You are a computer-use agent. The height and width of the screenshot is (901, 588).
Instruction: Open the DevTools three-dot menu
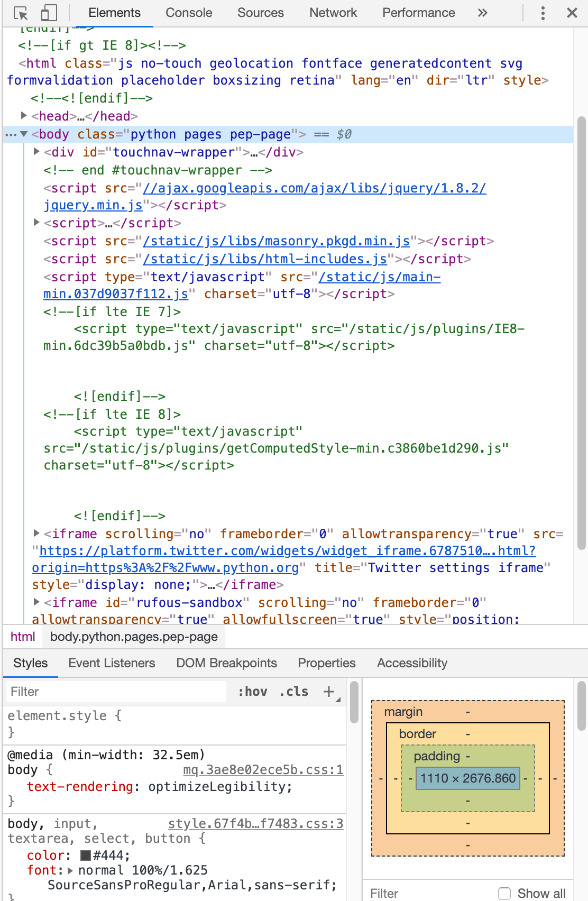[x=543, y=13]
